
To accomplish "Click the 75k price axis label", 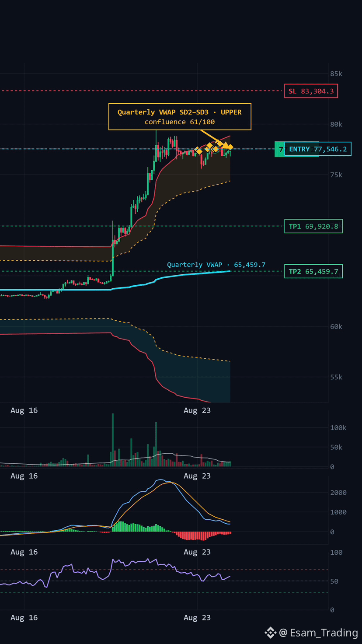I will pos(336,175).
